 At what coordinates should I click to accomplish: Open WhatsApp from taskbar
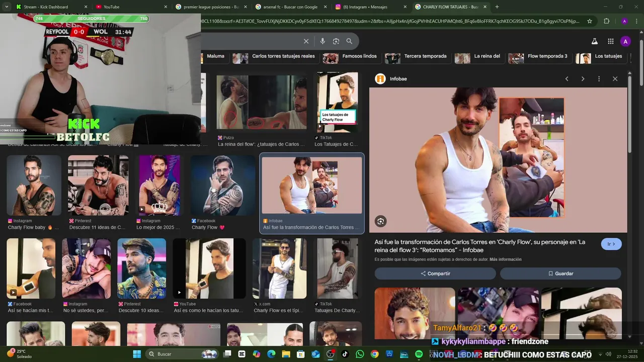[360, 354]
